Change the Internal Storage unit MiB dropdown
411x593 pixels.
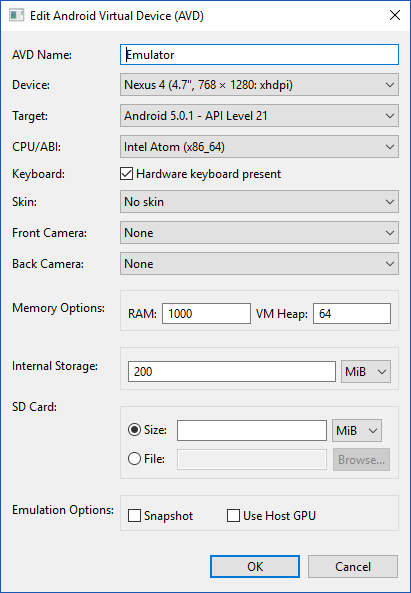click(366, 372)
